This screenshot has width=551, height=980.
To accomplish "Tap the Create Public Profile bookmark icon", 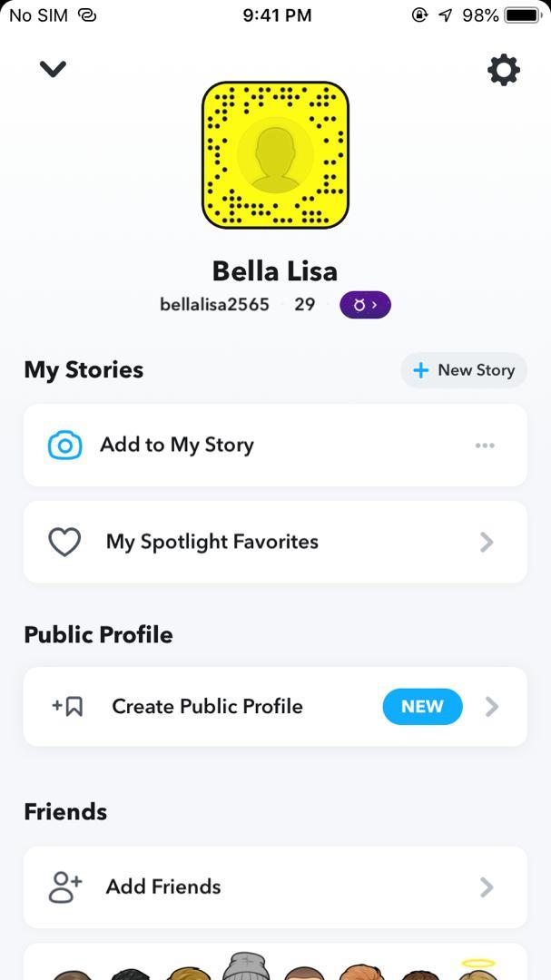I will (x=68, y=707).
